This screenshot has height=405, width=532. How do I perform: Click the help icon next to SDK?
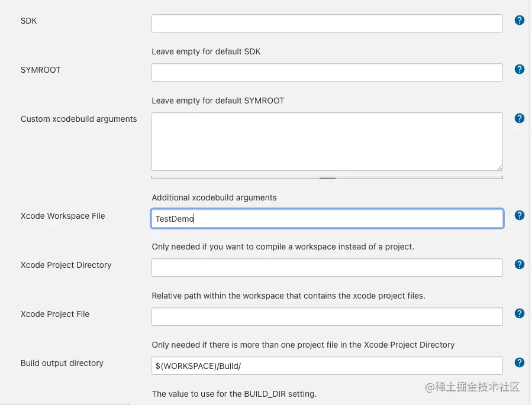click(x=520, y=20)
